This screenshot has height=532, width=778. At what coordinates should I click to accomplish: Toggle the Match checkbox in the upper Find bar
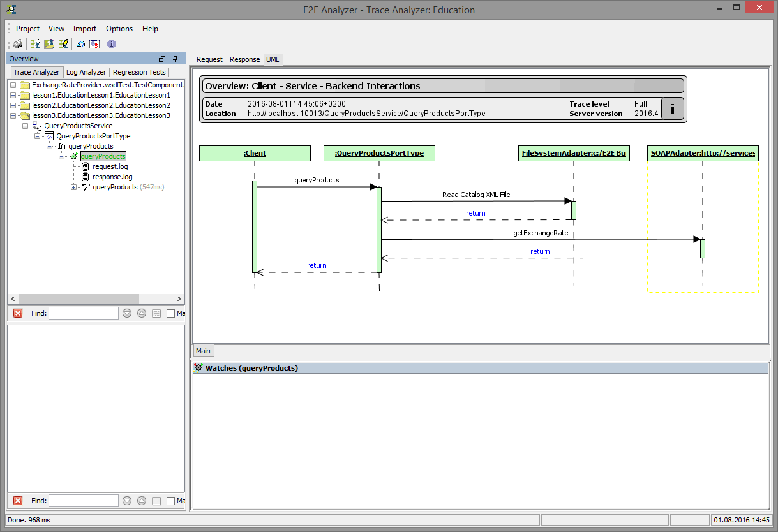(170, 313)
